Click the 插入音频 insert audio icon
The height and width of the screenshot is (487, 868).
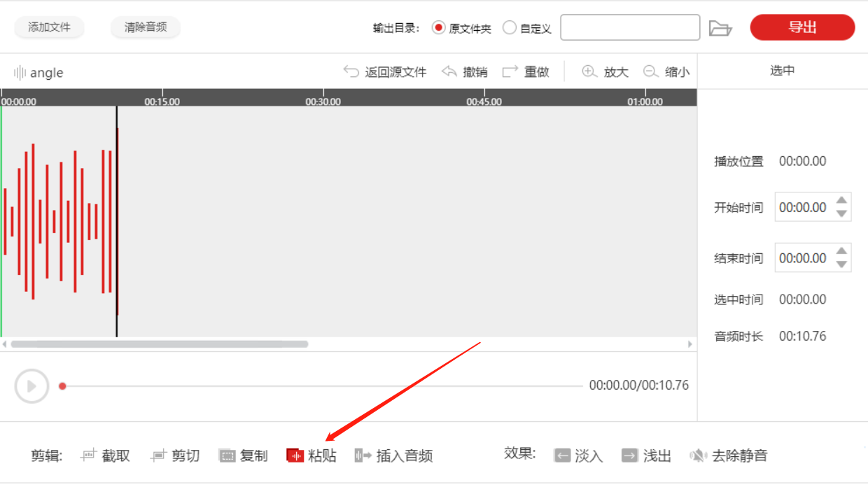(363, 456)
